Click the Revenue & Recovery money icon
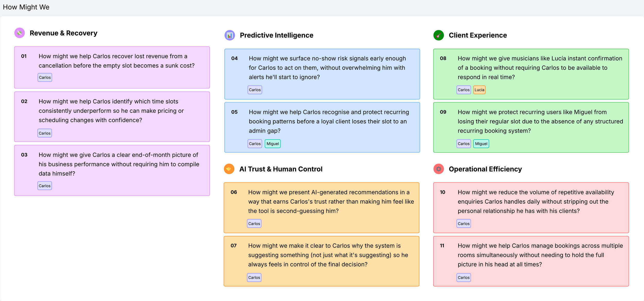This screenshot has height=301, width=644. (x=20, y=33)
